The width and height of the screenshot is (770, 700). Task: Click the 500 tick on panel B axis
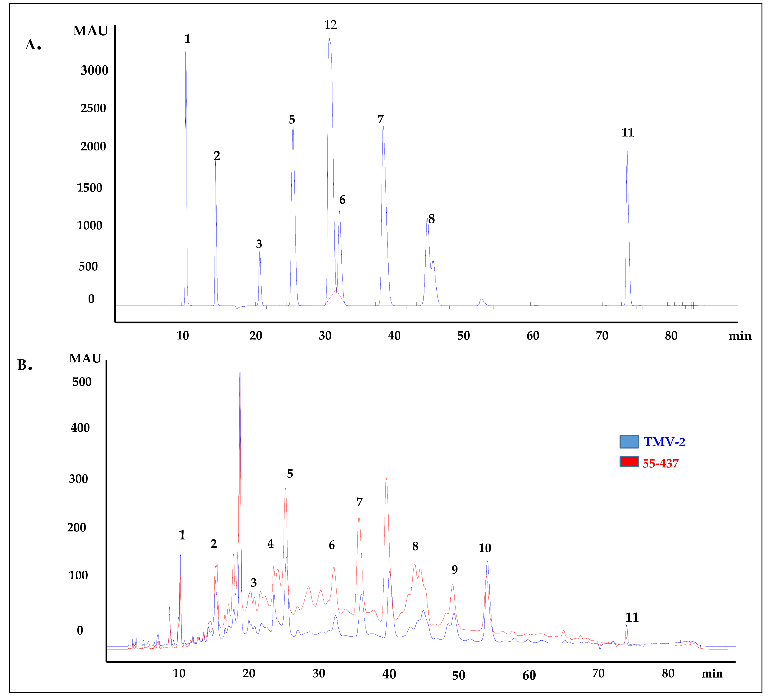(82, 382)
